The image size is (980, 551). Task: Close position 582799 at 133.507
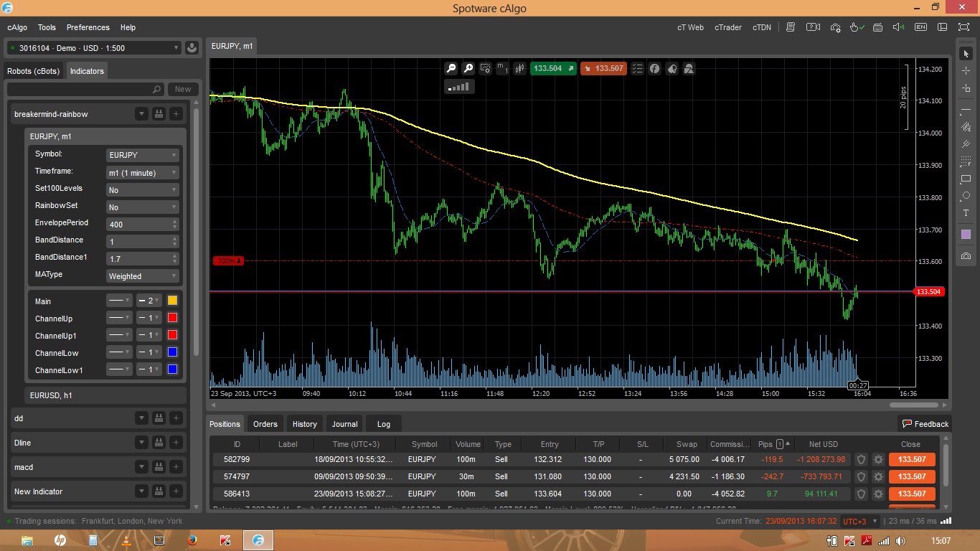pyautogui.click(x=912, y=459)
